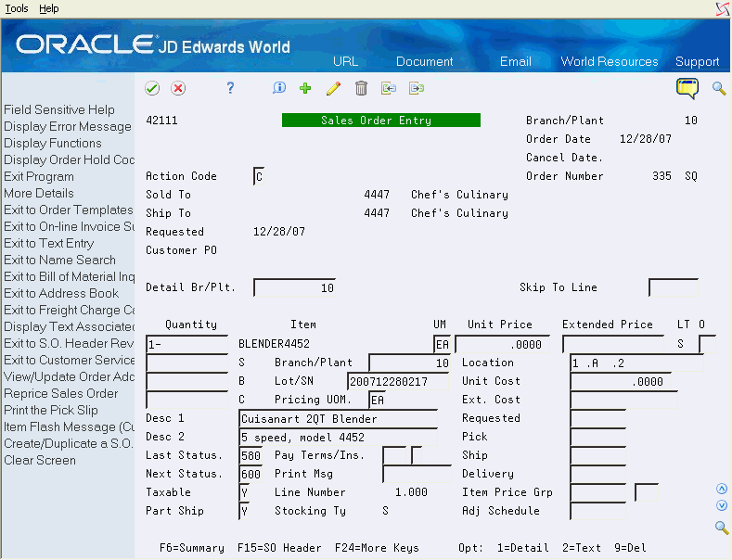
Task: Click the scroll down arrow icon
Action: click(722, 505)
